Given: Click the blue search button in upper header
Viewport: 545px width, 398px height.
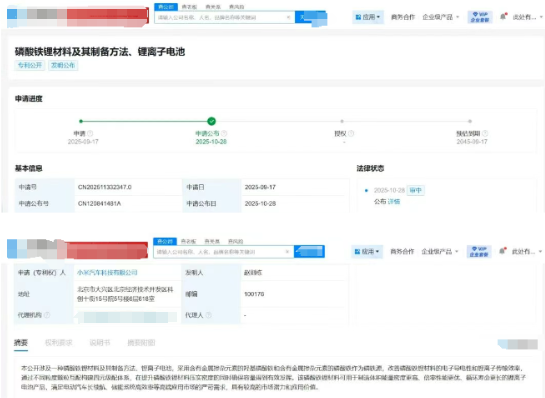Looking at the screenshot, I should coord(311,17).
